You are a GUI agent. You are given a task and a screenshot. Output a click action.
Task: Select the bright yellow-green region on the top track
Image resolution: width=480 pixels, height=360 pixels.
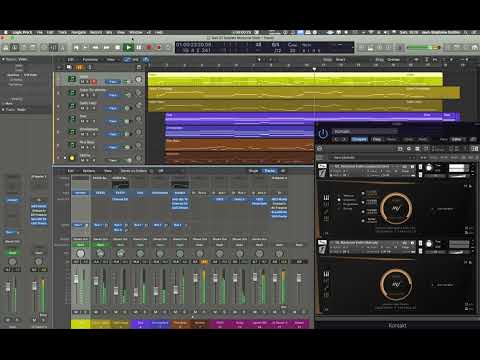[295, 79]
